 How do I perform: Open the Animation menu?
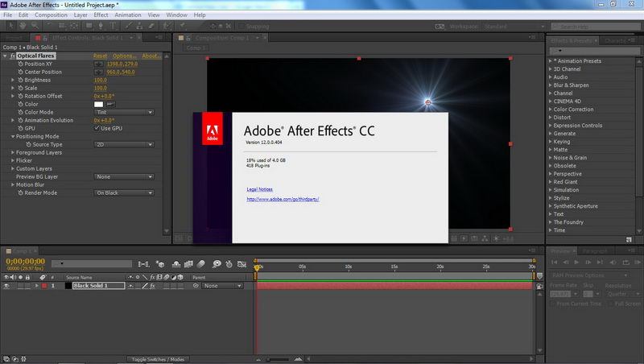coord(128,14)
